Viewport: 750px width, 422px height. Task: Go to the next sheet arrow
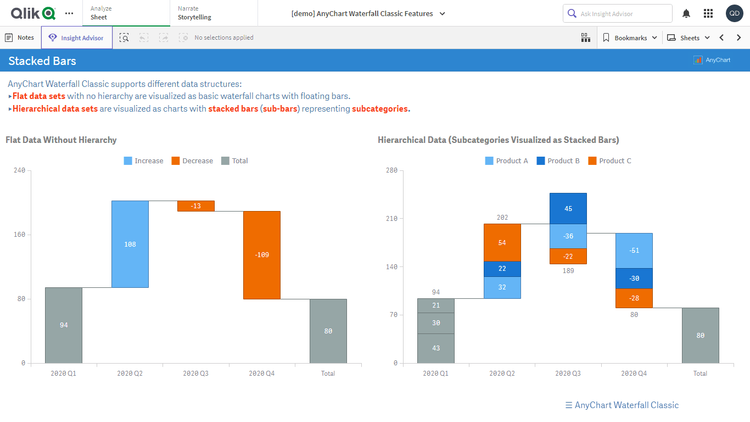point(738,37)
